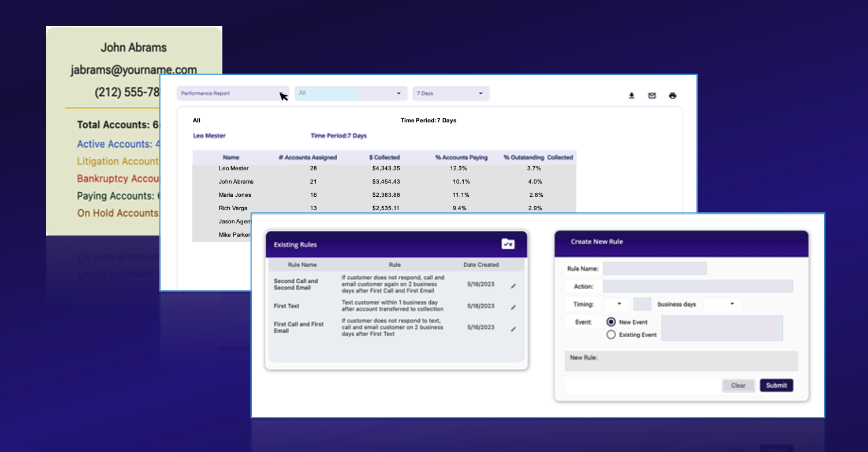Clear the new rule form

click(739, 386)
